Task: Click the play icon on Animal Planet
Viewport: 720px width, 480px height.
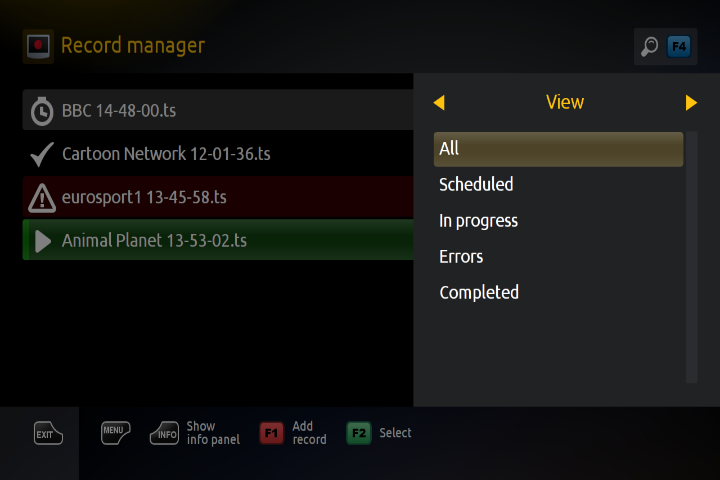Action: (x=42, y=241)
